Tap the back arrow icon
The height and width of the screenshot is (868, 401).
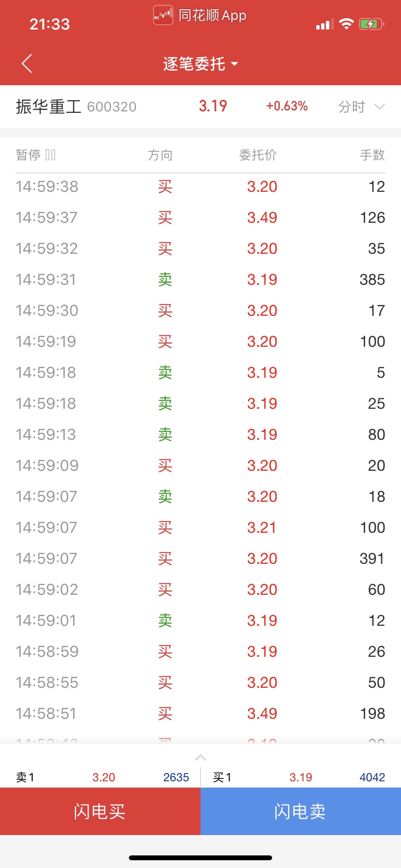tap(27, 63)
